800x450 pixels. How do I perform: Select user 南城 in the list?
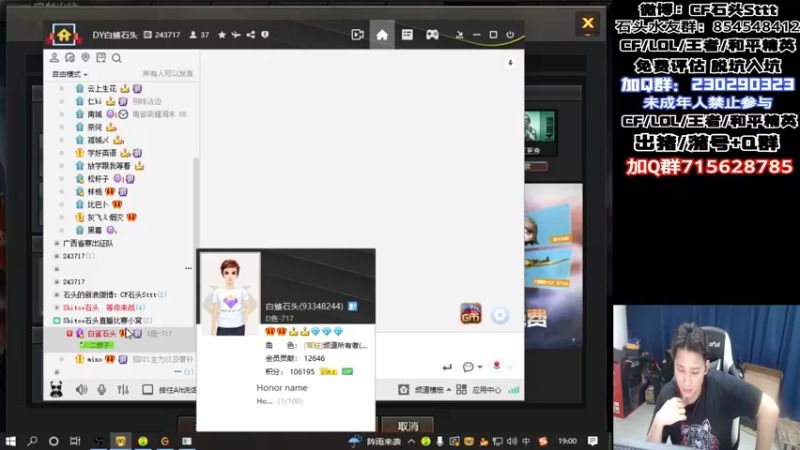pyautogui.click(x=94, y=114)
